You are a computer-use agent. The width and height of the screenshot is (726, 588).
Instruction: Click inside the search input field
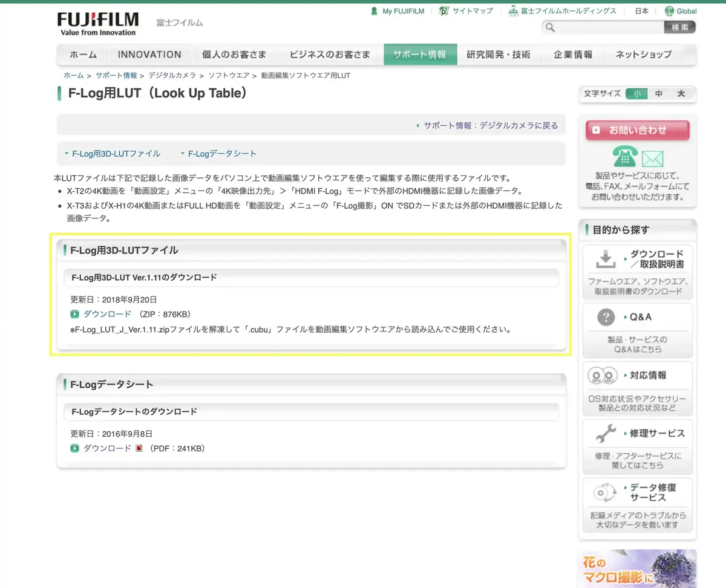[x=605, y=27]
